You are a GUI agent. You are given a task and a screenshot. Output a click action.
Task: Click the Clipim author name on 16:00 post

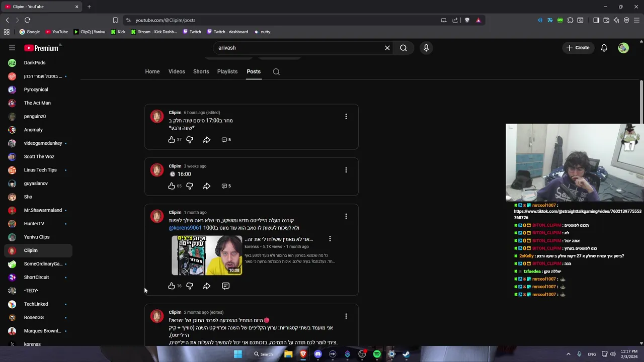click(x=175, y=166)
